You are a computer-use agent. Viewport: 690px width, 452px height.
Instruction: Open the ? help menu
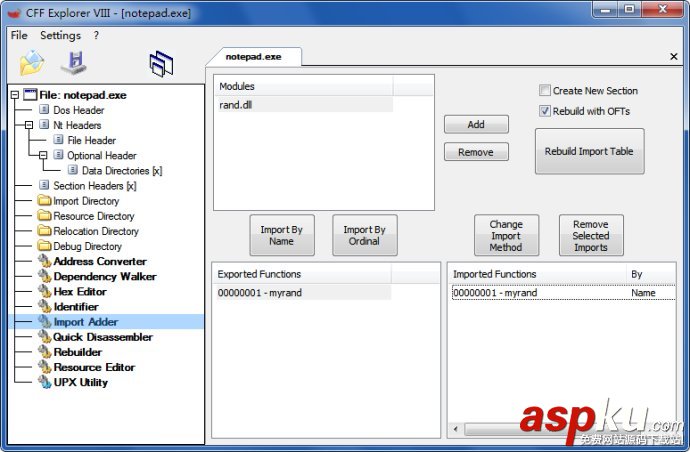coord(96,35)
